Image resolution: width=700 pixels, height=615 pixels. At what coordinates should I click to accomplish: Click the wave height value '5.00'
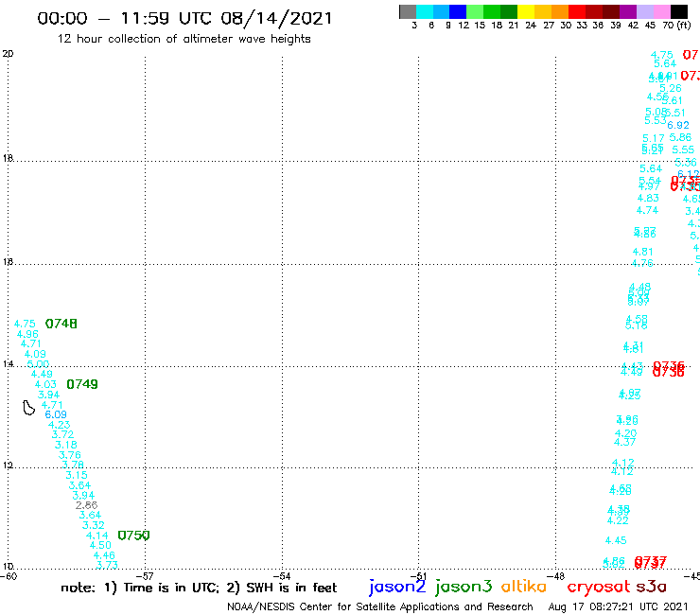point(38,364)
